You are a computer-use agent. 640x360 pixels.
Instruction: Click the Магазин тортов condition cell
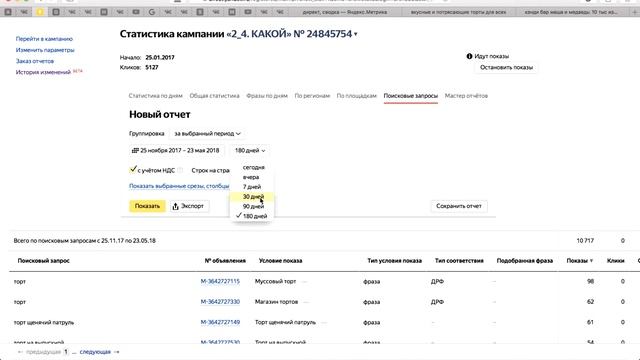tap(276, 302)
